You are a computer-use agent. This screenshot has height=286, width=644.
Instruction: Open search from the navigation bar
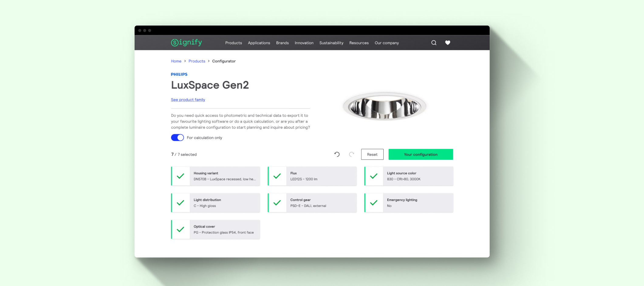(433, 43)
